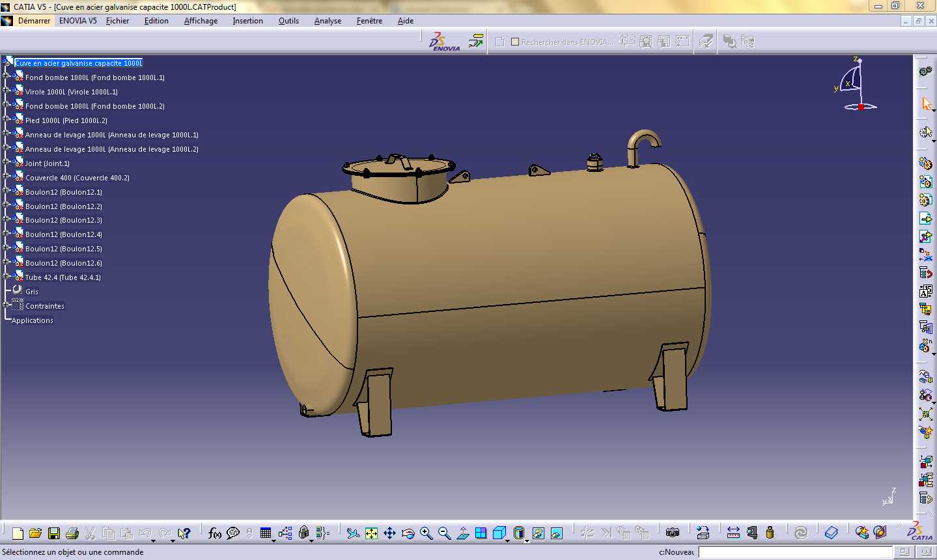Open the render style cylinder dropdown
The width and height of the screenshot is (937, 560).
527,540
